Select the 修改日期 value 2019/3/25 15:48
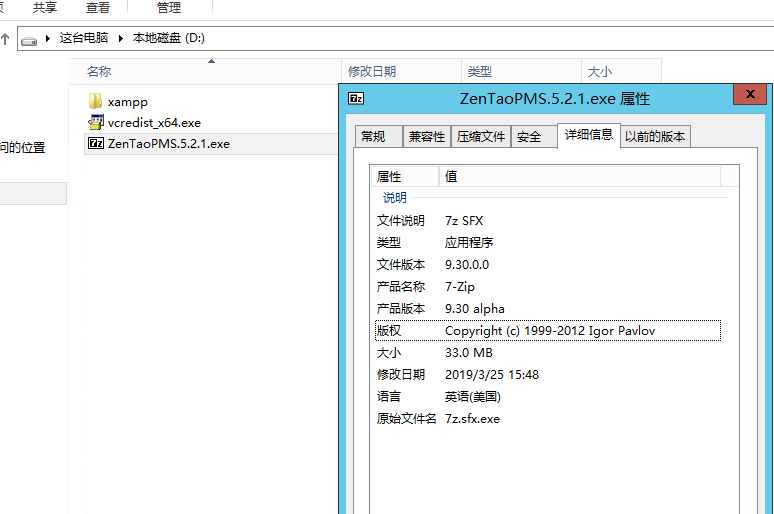 [492, 375]
